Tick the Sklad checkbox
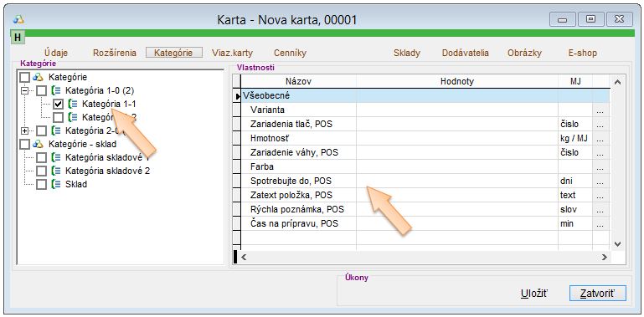The height and width of the screenshot is (317, 644). [41, 184]
